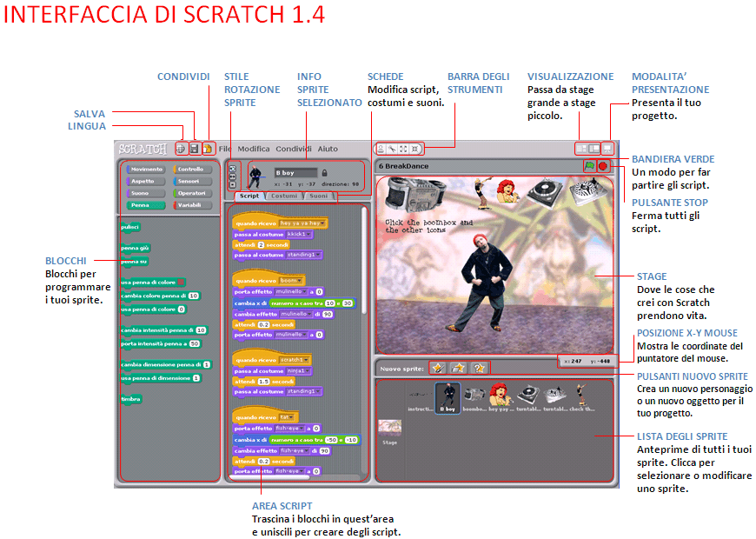This screenshot has height=539, width=756.
Task: Toggle the padlock next to B boy name
Action: [324, 173]
